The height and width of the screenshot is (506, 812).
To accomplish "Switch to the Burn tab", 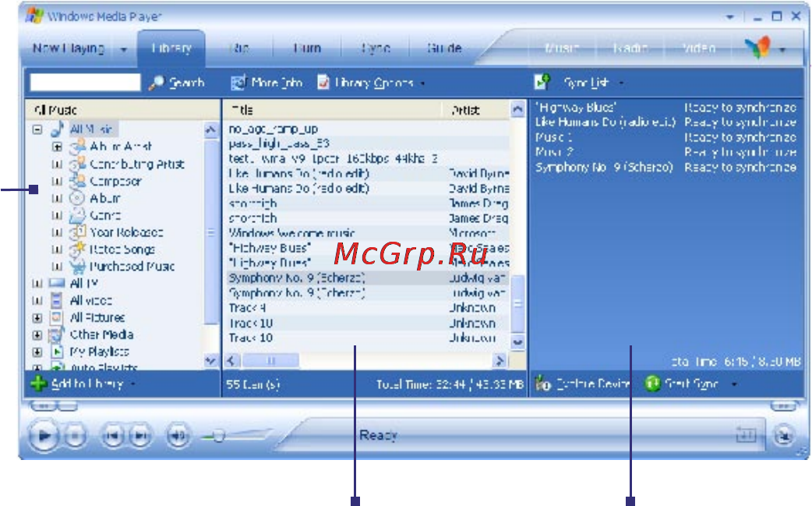I will (x=307, y=48).
